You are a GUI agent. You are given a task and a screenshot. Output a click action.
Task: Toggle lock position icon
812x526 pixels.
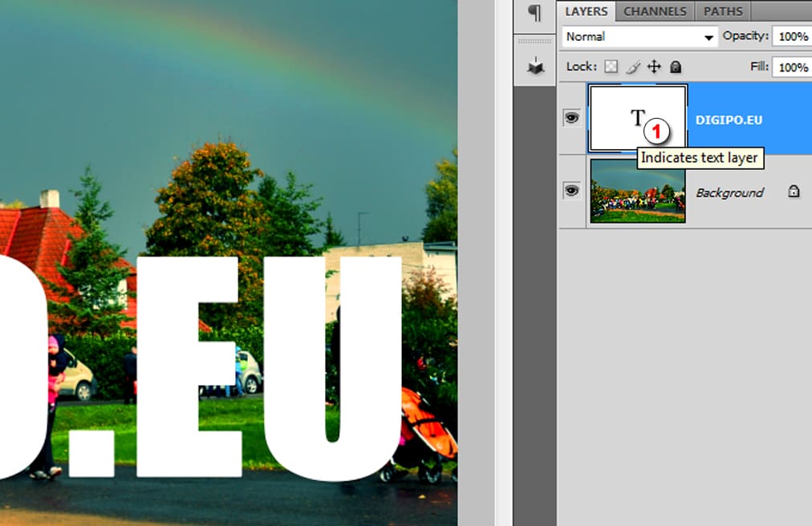coord(654,67)
